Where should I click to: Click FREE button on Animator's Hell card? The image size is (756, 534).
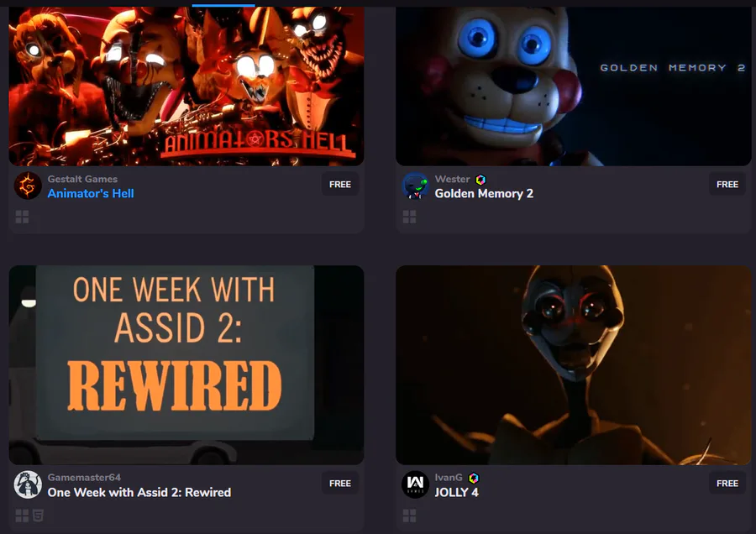click(x=340, y=184)
